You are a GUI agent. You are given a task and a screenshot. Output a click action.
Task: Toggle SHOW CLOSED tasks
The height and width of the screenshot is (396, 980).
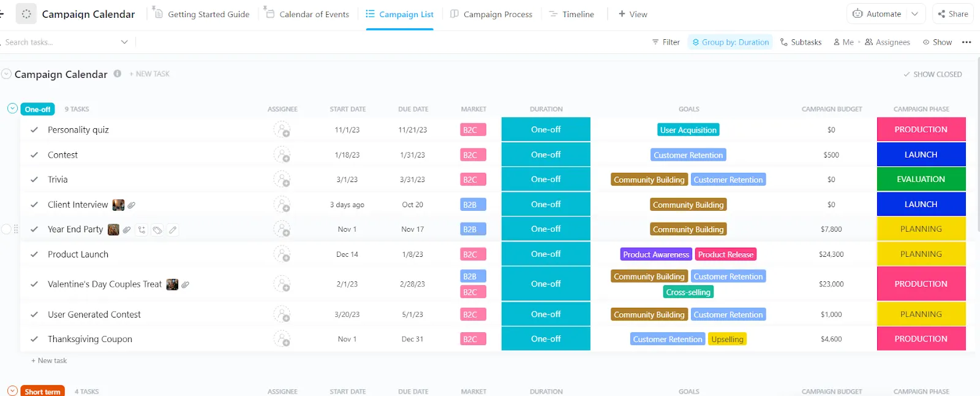(932, 74)
